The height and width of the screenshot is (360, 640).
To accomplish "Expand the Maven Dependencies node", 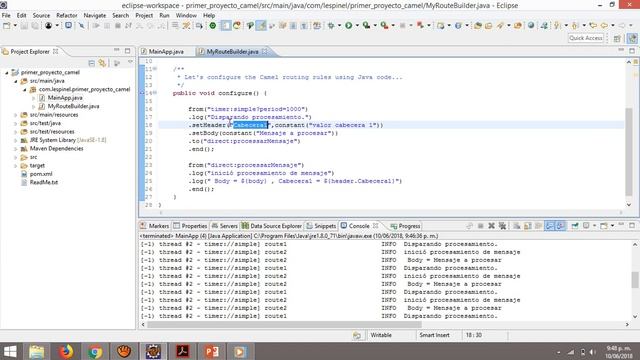I will [x=16, y=149].
